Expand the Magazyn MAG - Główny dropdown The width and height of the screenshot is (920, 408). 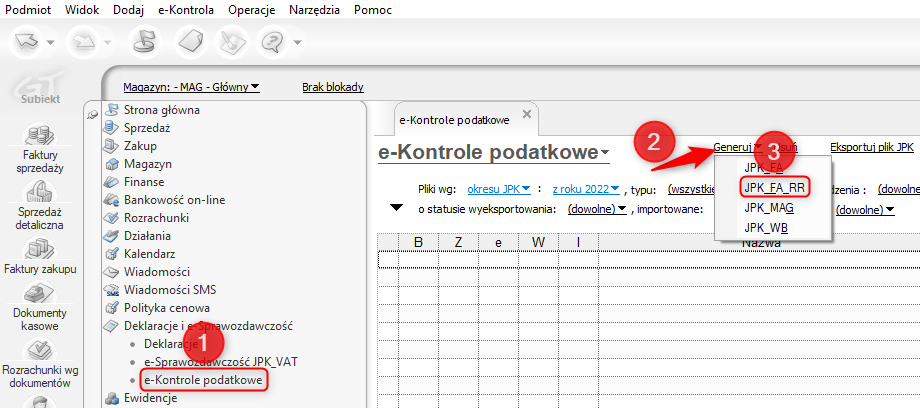(x=191, y=87)
